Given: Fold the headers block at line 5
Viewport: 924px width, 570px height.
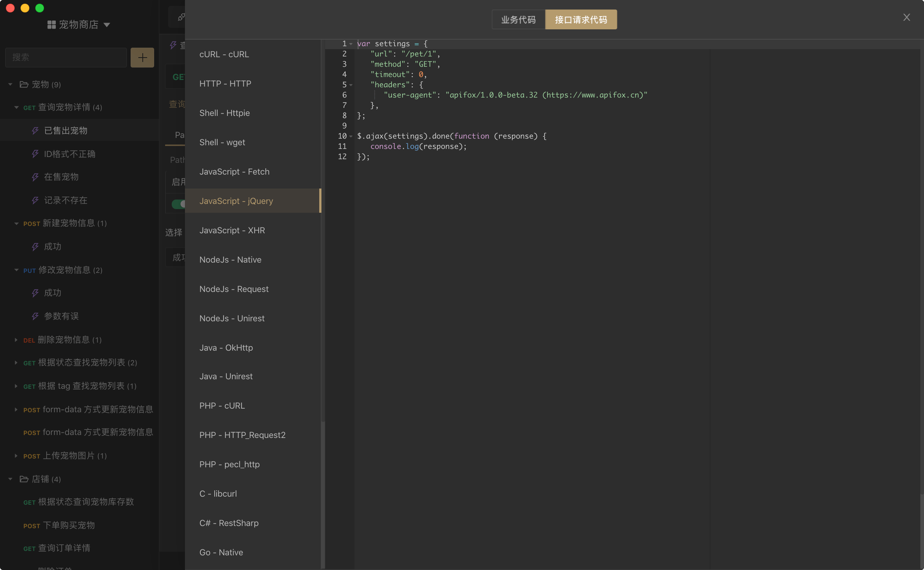Looking at the screenshot, I should (351, 85).
